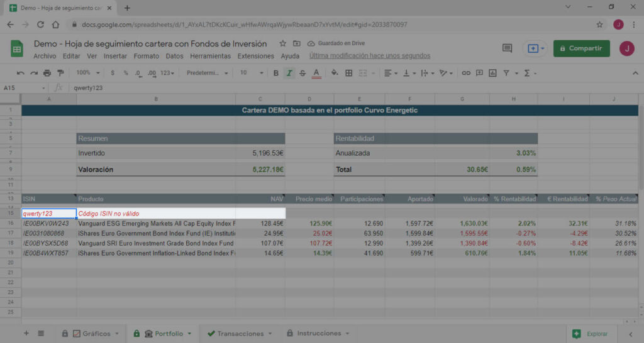Viewport: 644px width, 343px height.
Task: Open the zoom 100% dropdown
Action: tap(88, 73)
